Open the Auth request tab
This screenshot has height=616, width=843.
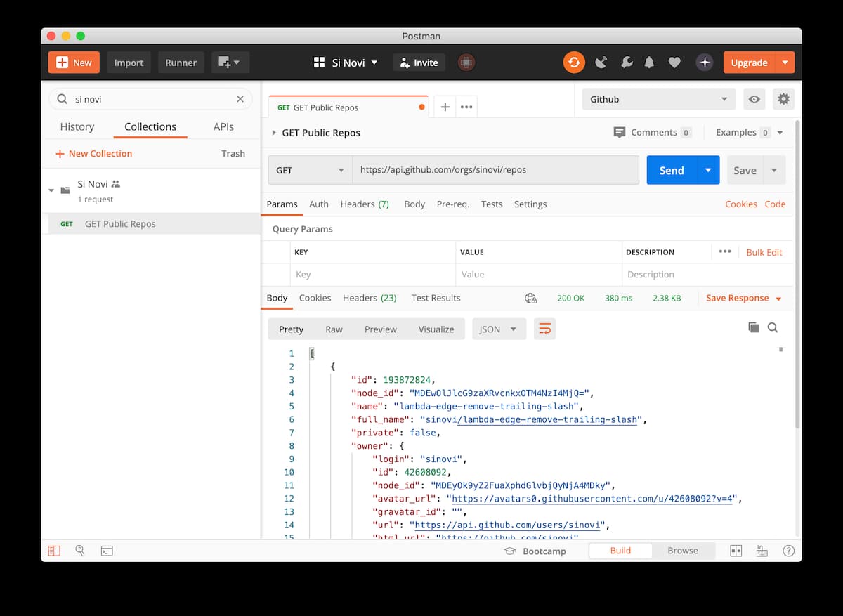click(x=319, y=204)
